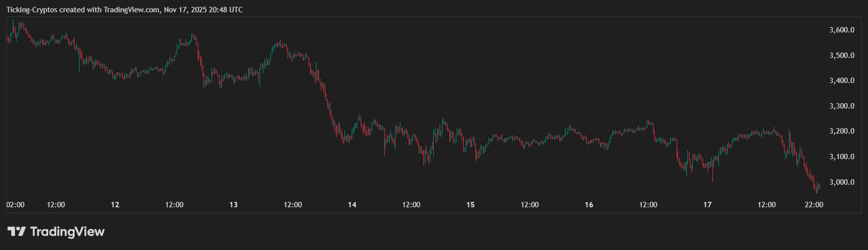Click the date marker 13 on time axis
Image resolution: width=868 pixels, height=250 pixels.
point(234,205)
